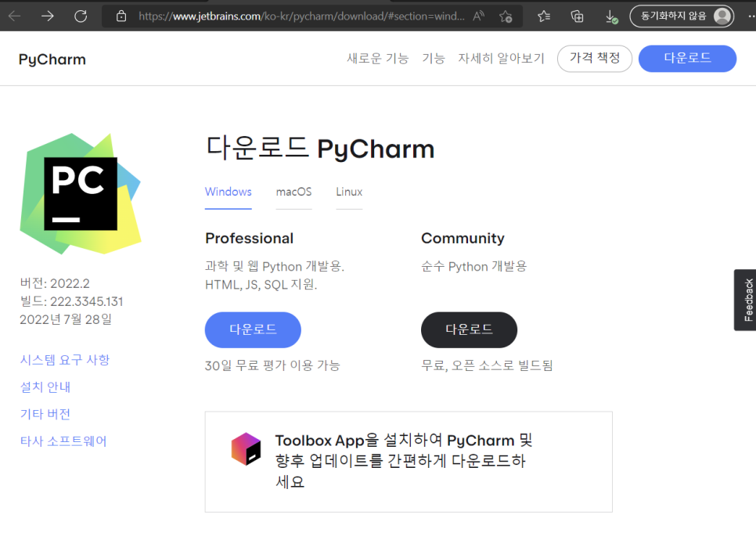This screenshot has width=756, height=554.
Task: Open browser settings ellipsis menu
Action: 751,16
